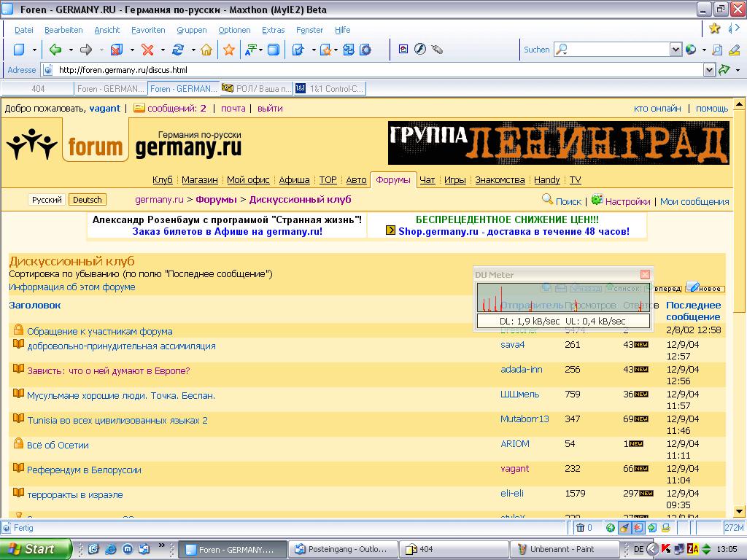Viewport: 747px width, 560px height.
Task: Click the new tab toolbar icon
Action: pyautogui.click(x=19, y=50)
